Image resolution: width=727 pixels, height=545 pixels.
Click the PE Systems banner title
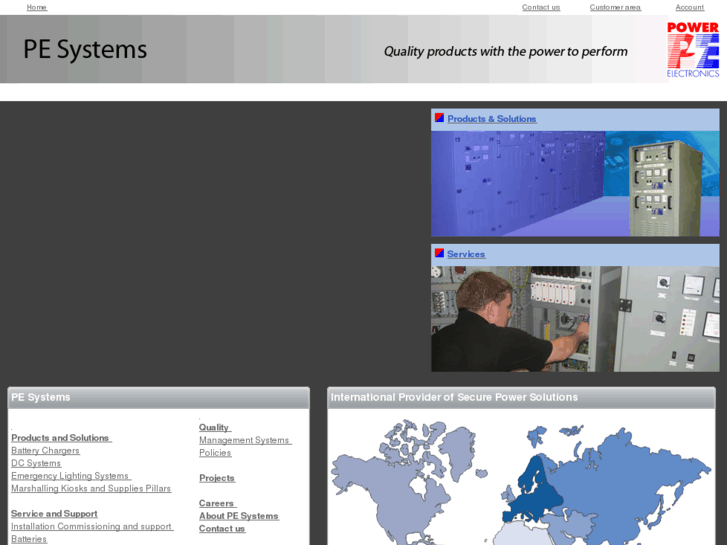coord(85,49)
